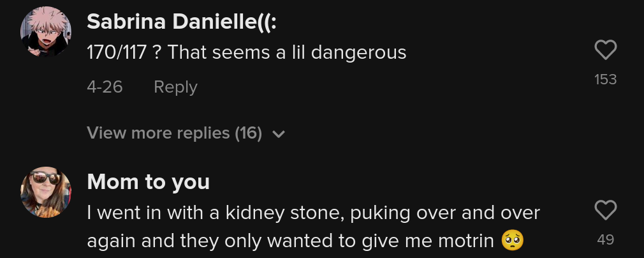Click the 153 likes count

pos(605,79)
